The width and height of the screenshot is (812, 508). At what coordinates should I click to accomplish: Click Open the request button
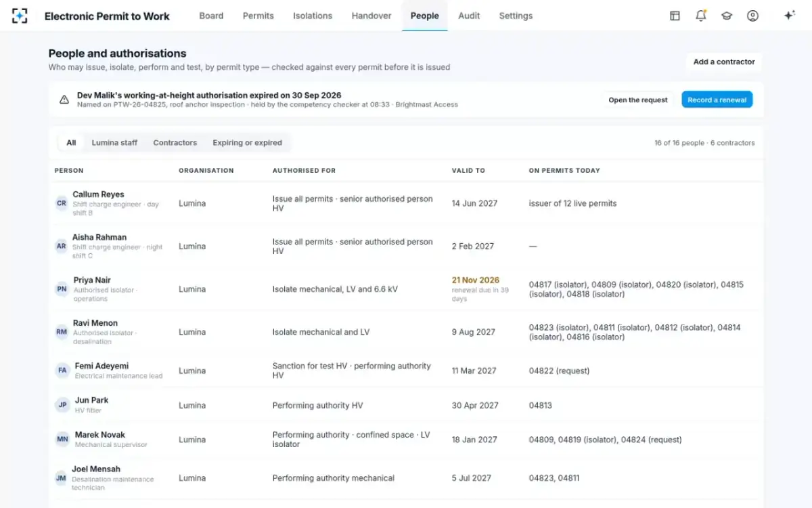pos(638,100)
